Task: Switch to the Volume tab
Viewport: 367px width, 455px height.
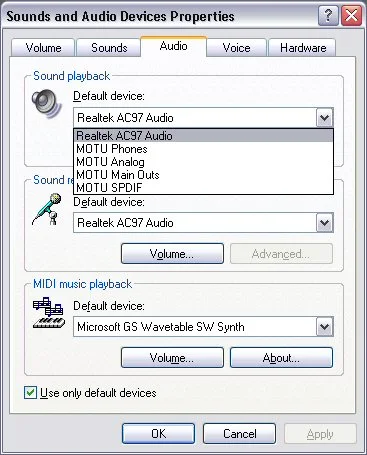Action: tap(43, 48)
